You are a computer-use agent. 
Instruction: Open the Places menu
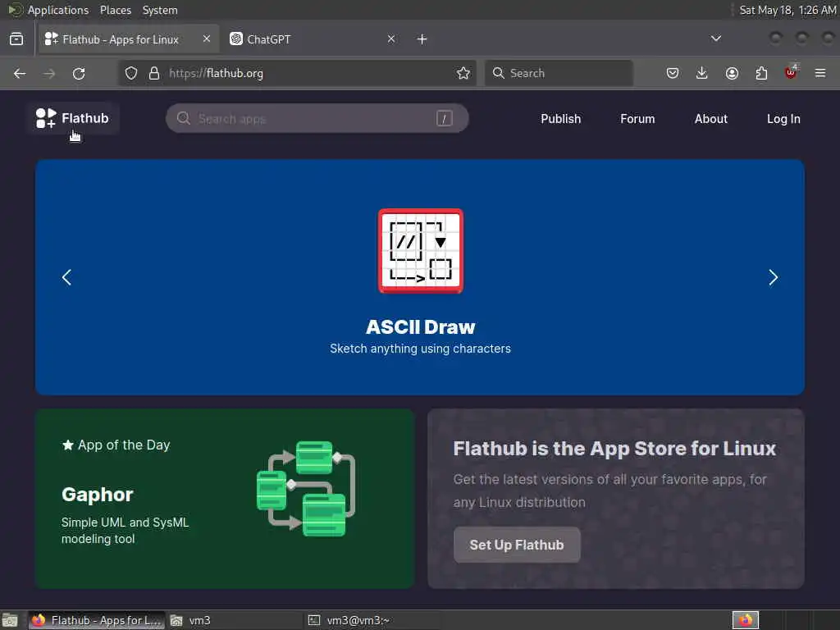[116, 10]
